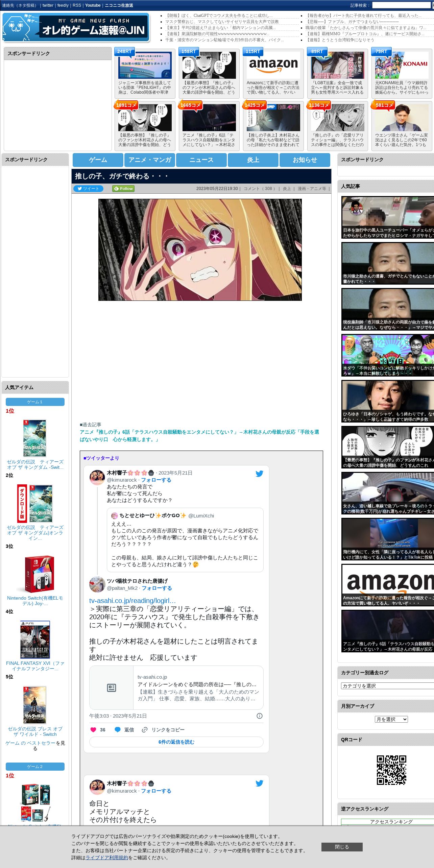Open the ゲーム category tab
Screen dimensions: 434x868
pos(98,160)
